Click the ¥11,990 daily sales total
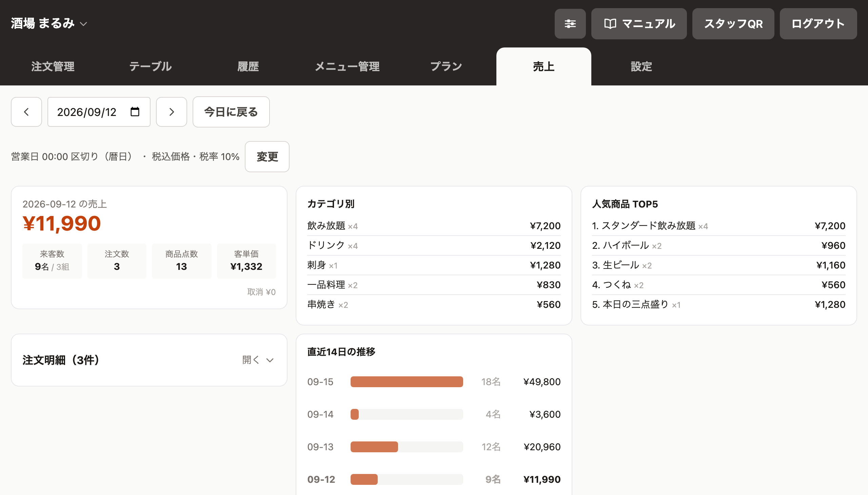This screenshot has width=868, height=495. coord(61,224)
